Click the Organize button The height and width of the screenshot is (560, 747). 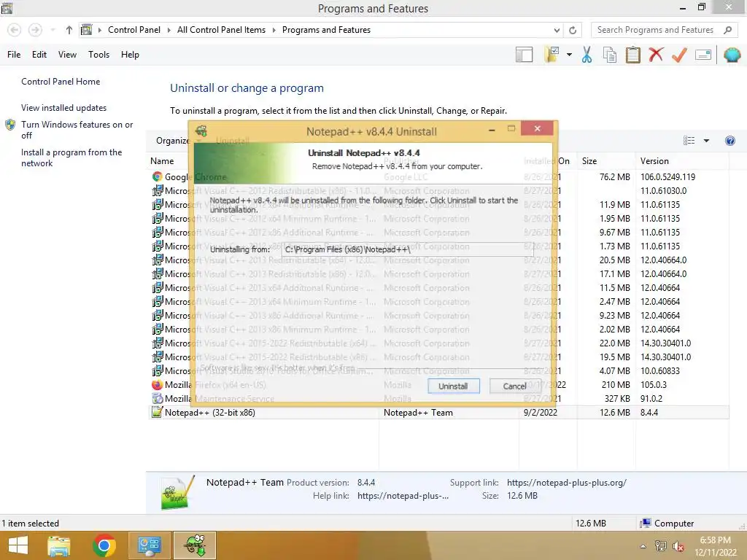coord(174,141)
